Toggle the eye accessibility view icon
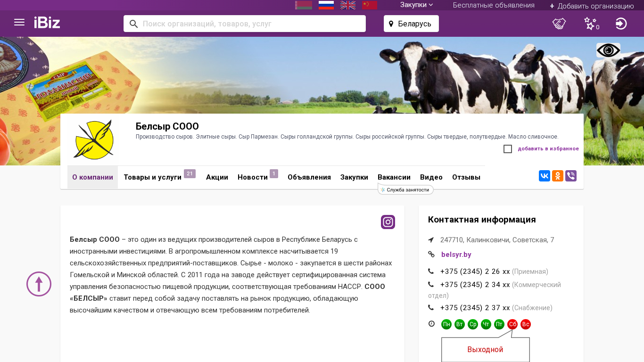This screenshot has width=644, height=362. pyautogui.click(x=608, y=50)
